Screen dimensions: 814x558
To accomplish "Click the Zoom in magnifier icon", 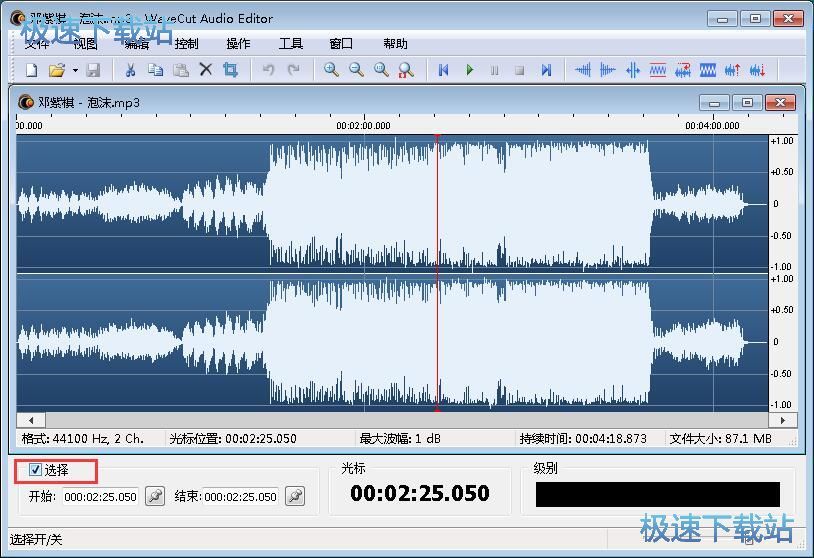I will [x=331, y=70].
